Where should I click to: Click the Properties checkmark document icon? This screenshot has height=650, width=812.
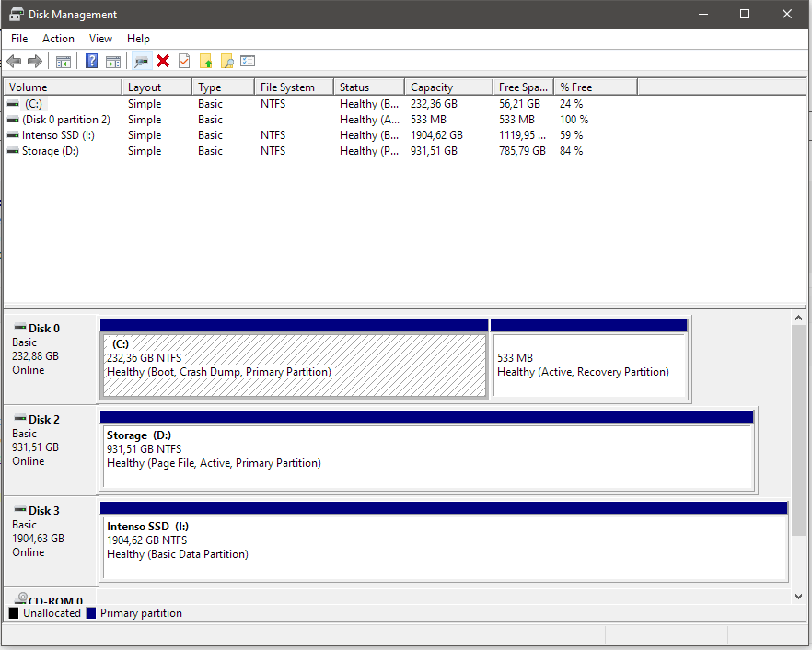(184, 61)
